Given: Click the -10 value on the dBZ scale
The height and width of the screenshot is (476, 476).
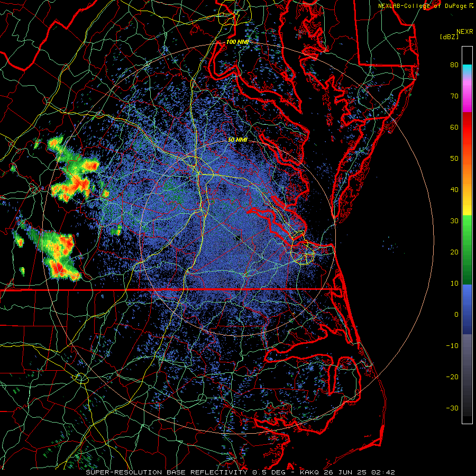Looking at the screenshot, I should coord(452,345).
